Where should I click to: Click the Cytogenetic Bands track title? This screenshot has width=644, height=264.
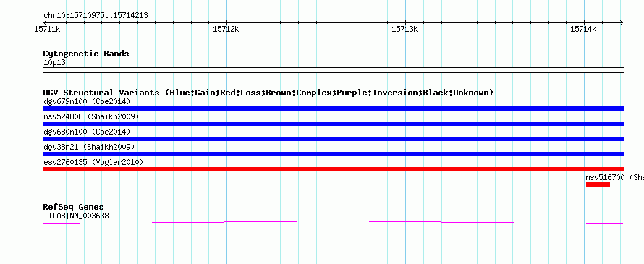pos(86,54)
